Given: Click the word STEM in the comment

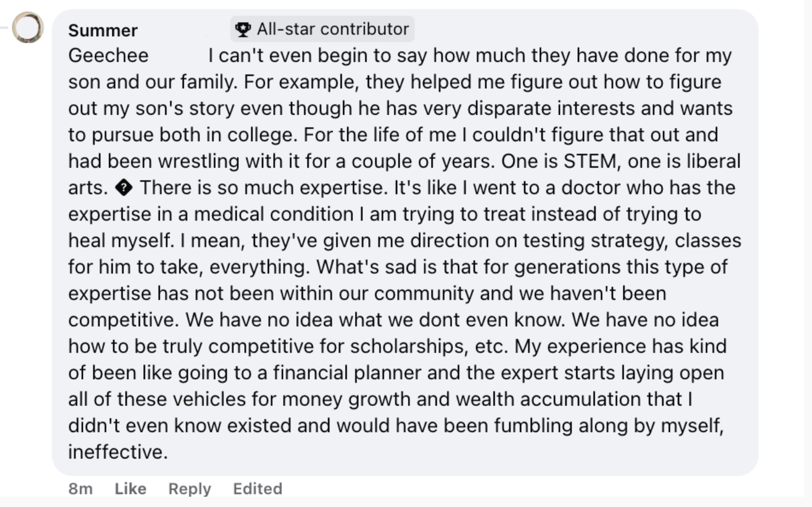Looking at the screenshot, I should pyautogui.click(x=590, y=161).
